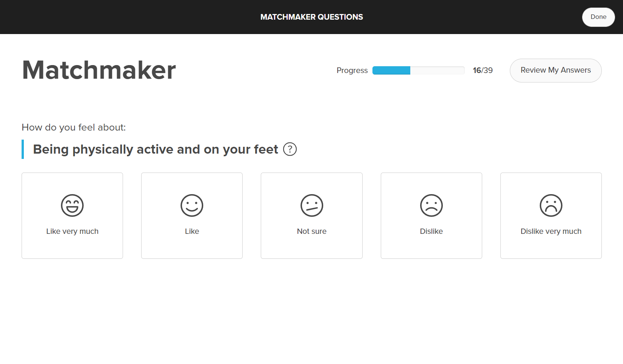
Task: Pick the "Not sure" answer label
Action: [x=311, y=231]
